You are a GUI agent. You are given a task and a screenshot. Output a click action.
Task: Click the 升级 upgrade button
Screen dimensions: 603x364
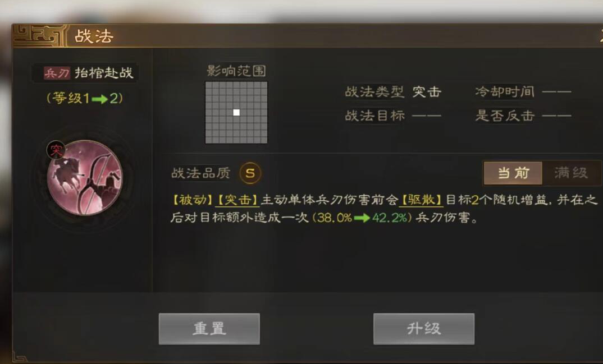click(424, 329)
